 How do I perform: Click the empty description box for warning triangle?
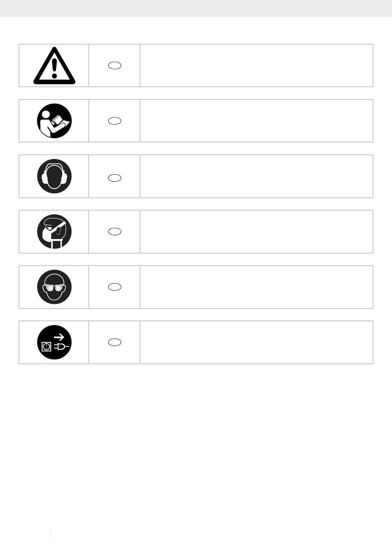256,66
